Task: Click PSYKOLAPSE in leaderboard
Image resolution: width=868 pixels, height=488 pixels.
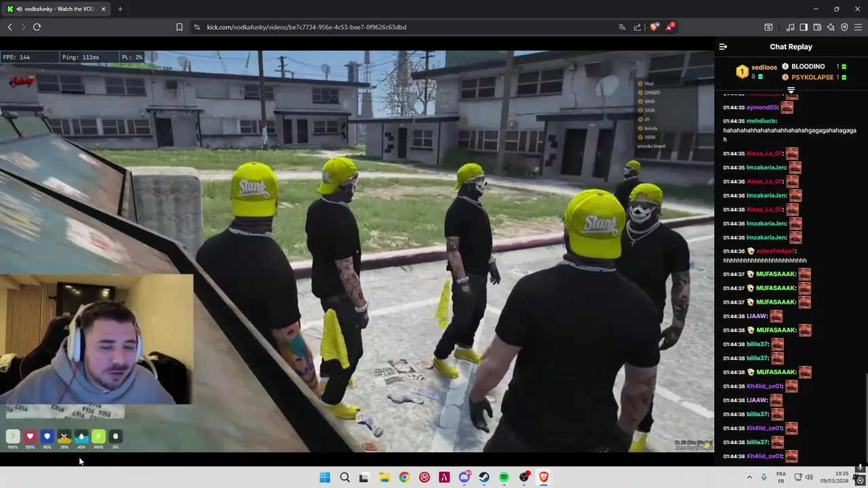Action: (x=812, y=77)
